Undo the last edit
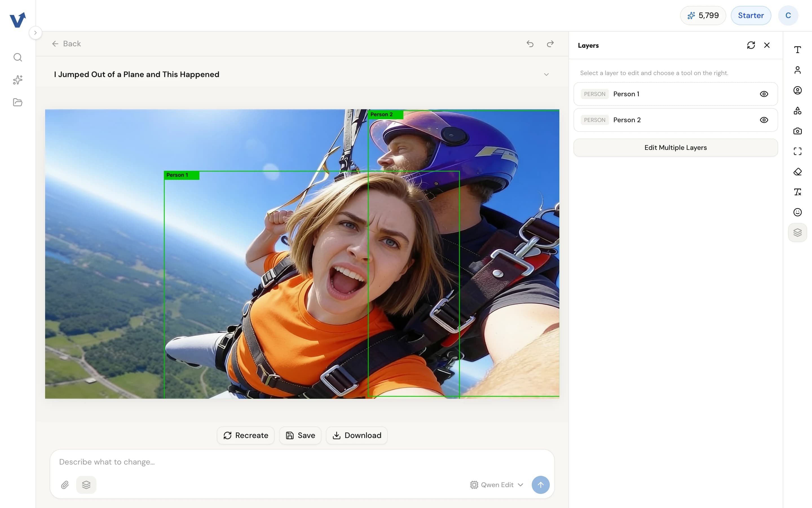This screenshot has width=812, height=508. point(530,44)
